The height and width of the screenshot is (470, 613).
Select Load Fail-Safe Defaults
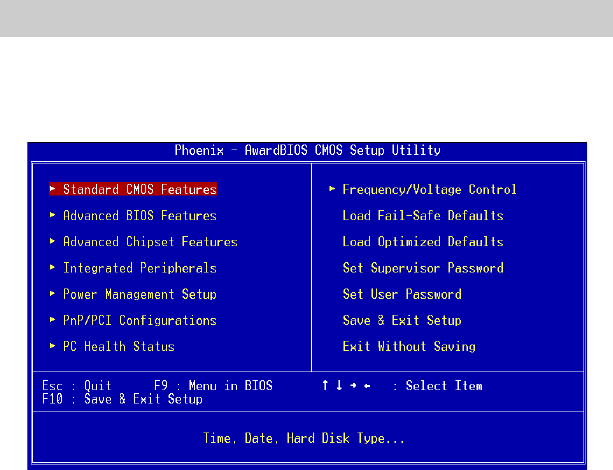click(423, 215)
